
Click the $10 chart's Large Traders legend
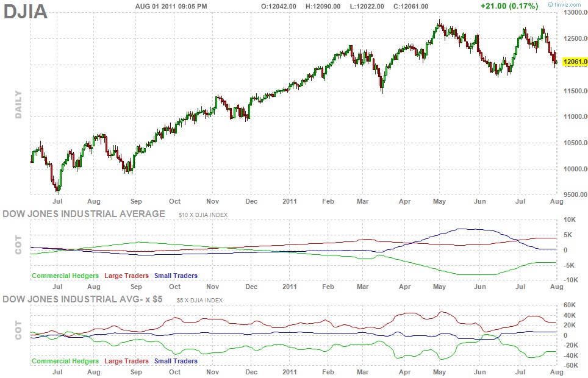(126, 276)
